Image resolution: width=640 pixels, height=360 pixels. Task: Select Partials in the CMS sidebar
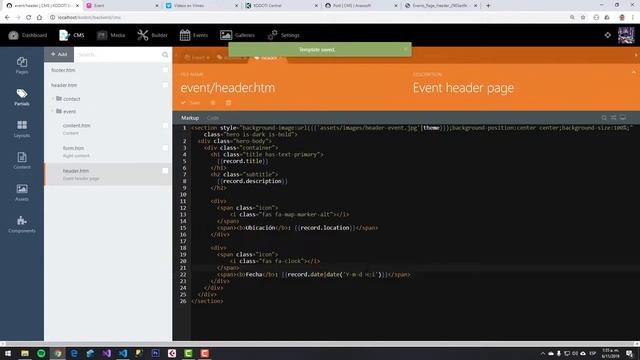pyautogui.click(x=22, y=97)
